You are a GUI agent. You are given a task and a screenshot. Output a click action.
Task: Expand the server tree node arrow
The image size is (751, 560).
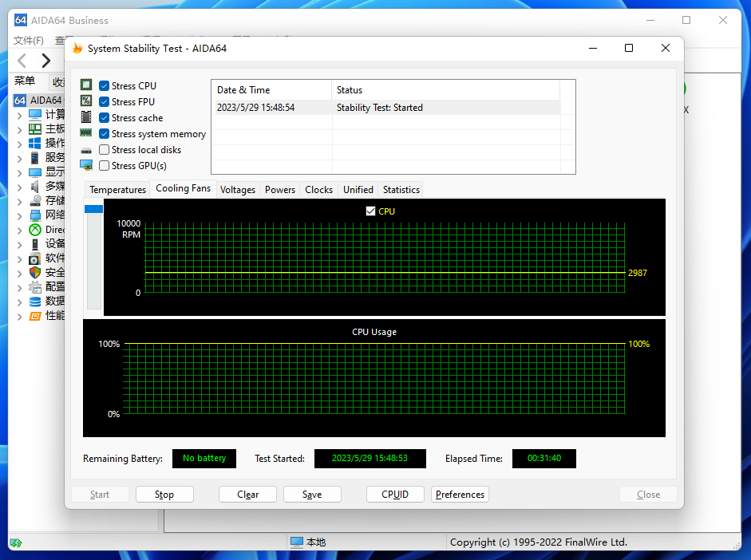19,159
